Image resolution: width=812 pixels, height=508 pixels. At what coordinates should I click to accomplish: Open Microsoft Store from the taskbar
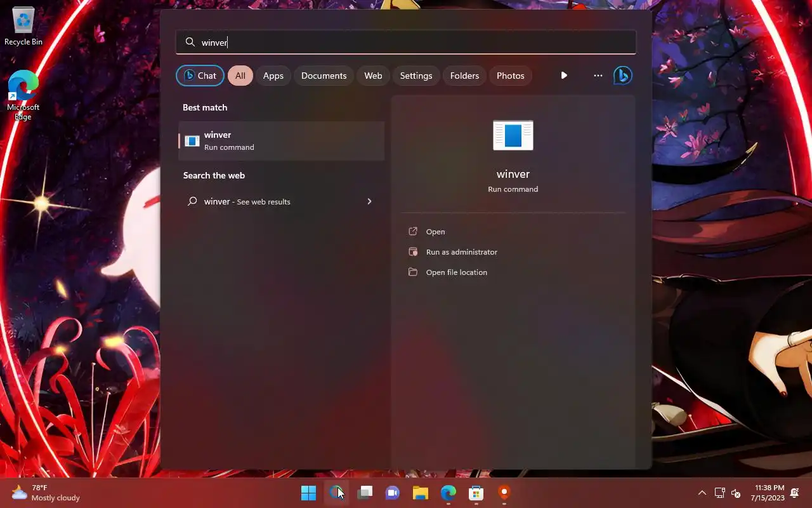(x=476, y=493)
